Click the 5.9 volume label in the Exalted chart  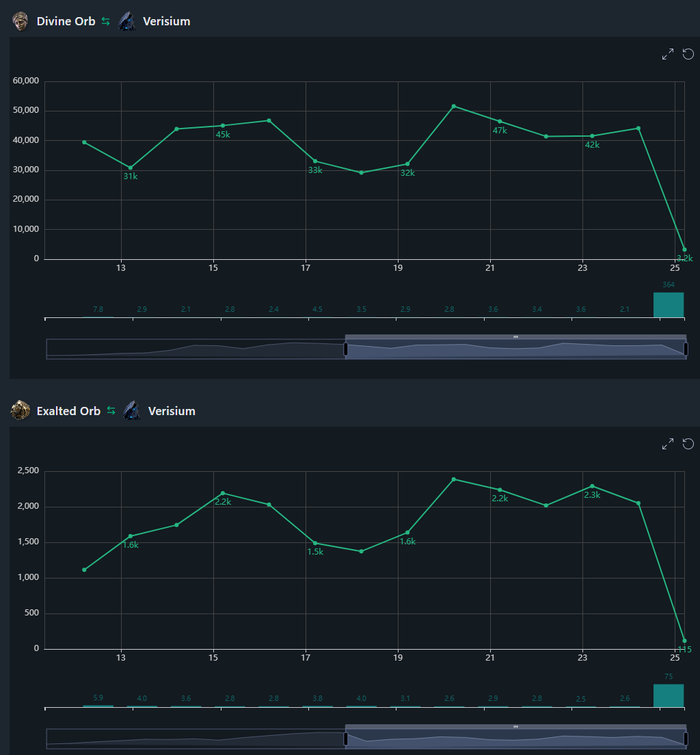[x=98, y=698]
